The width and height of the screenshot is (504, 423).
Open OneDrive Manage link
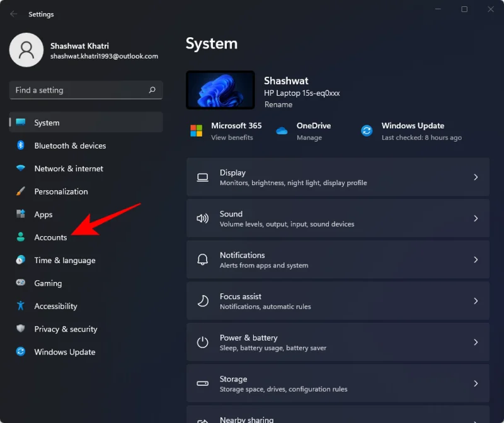[x=308, y=137]
